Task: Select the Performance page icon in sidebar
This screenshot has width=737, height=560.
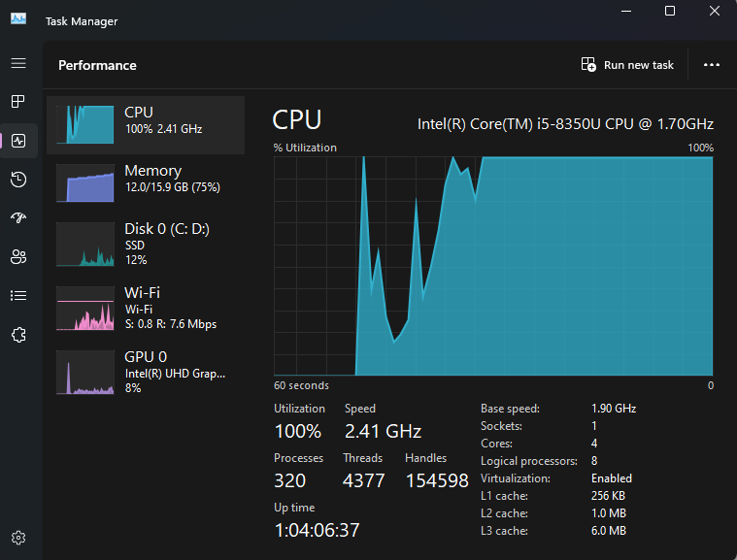Action: 18,141
